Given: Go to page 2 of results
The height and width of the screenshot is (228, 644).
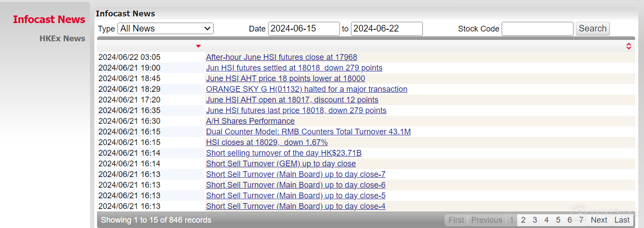Looking at the screenshot, I should click(x=523, y=220).
